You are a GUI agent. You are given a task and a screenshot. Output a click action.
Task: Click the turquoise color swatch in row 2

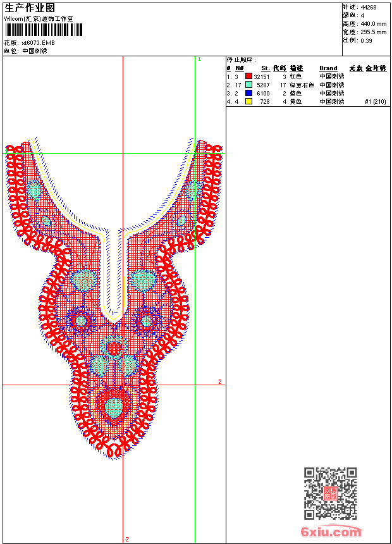[x=248, y=85]
